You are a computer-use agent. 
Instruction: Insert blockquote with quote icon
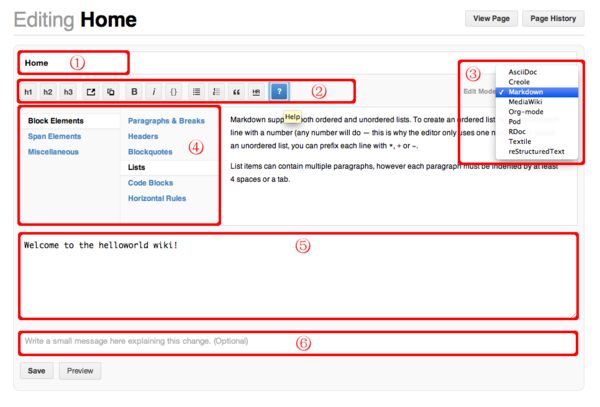(236, 92)
